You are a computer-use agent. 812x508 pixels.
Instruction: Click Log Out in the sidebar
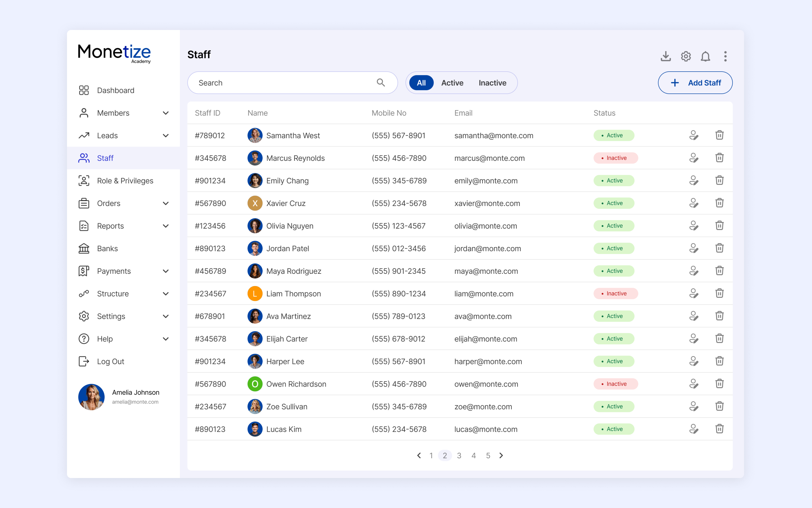[123, 361]
